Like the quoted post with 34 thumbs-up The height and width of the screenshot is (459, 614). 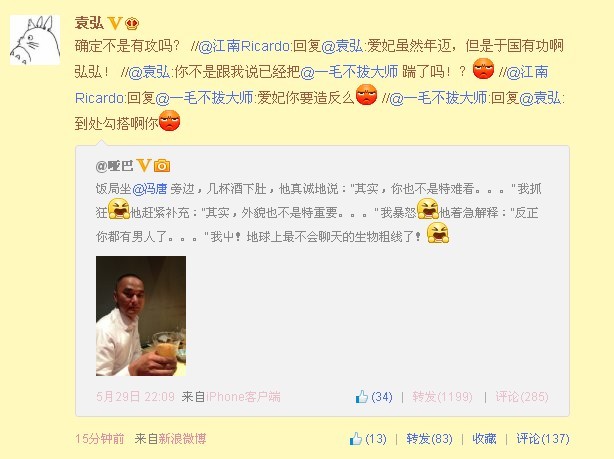[374, 397]
